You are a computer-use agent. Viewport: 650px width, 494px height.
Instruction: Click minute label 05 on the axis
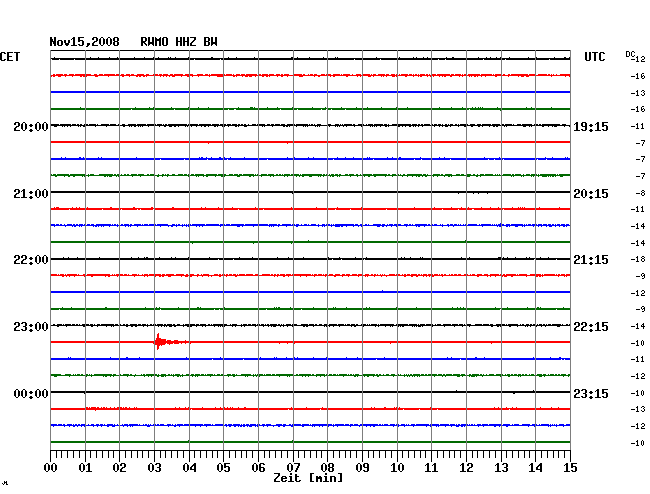tap(223, 468)
